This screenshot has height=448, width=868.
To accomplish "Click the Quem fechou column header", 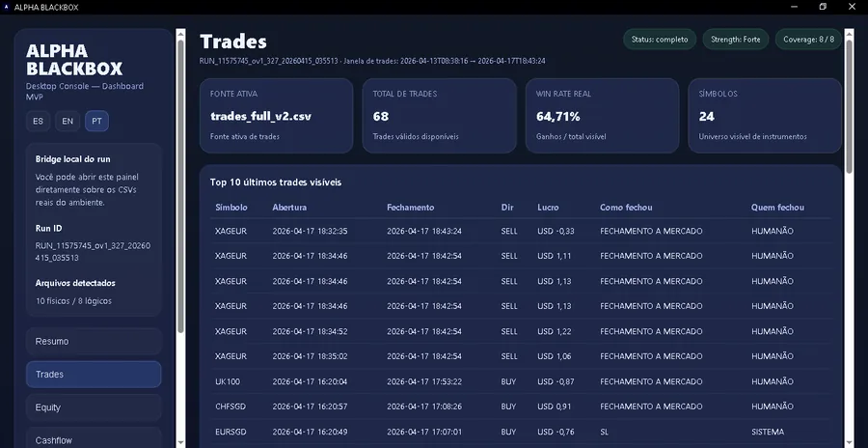I will (777, 208).
